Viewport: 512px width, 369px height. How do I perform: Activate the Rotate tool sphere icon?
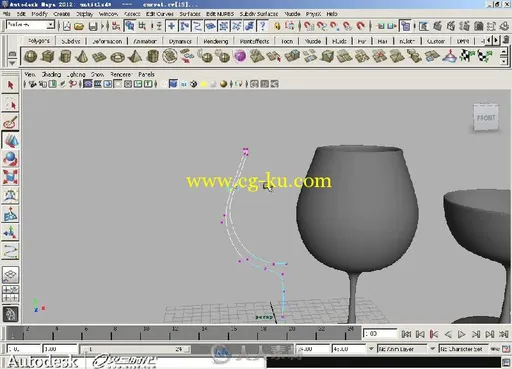[10, 159]
